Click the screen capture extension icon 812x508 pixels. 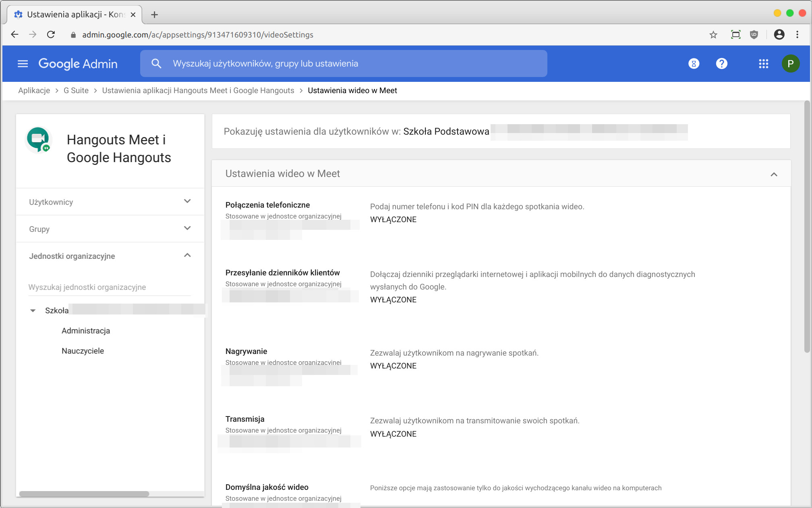735,35
